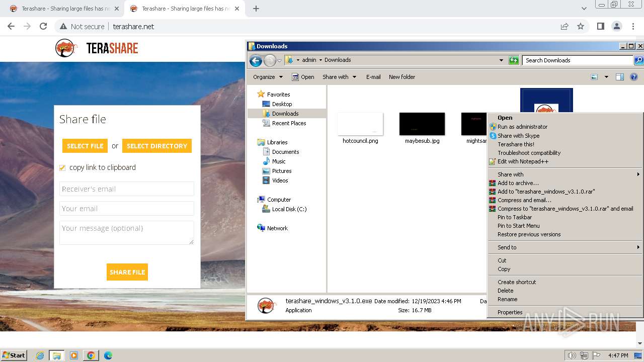Change the view icon in Explorer toolbar
The width and height of the screenshot is (644, 362).
(594, 77)
